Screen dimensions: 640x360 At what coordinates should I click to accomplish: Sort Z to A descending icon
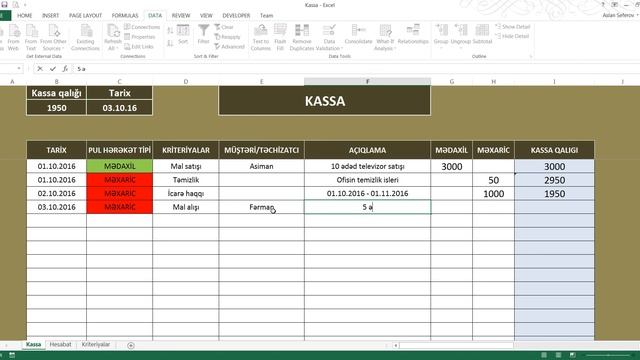point(170,42)
